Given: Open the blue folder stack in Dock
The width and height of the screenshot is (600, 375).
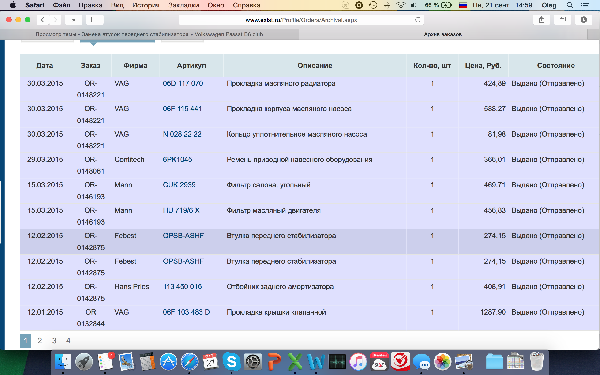Looking at the screenshot, I should point(494,362).
